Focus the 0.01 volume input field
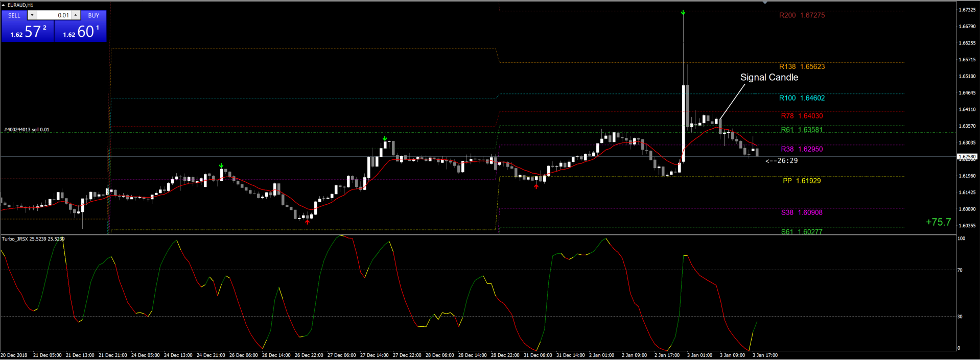Viewport: 980px width, 360px height. point(54,15)
